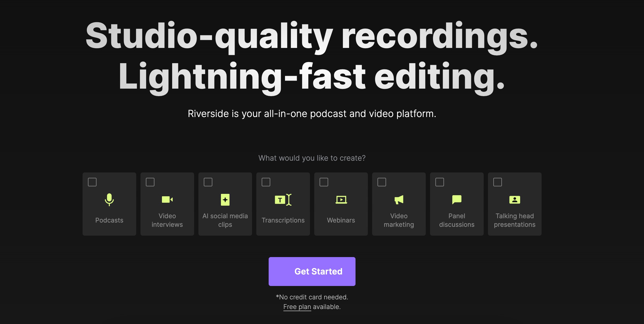Expand the Panel discussions details

[457, 204]
